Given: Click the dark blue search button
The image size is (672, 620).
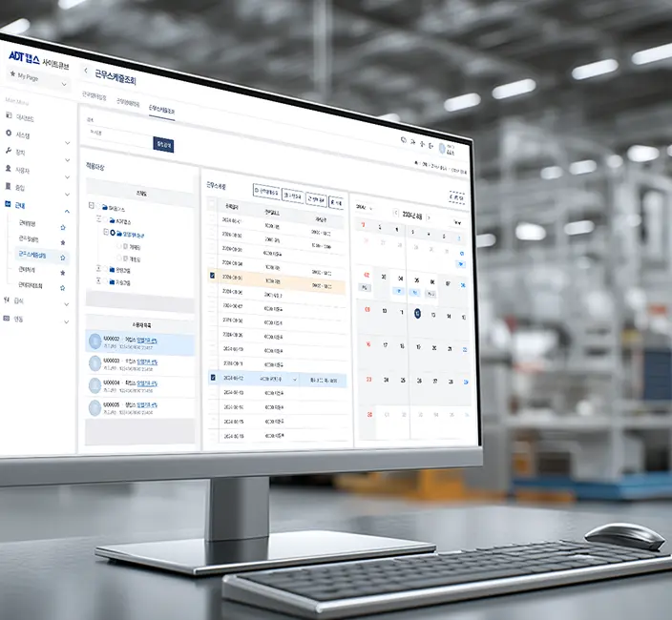Looking at the screenshot, I should pos(163,145).
